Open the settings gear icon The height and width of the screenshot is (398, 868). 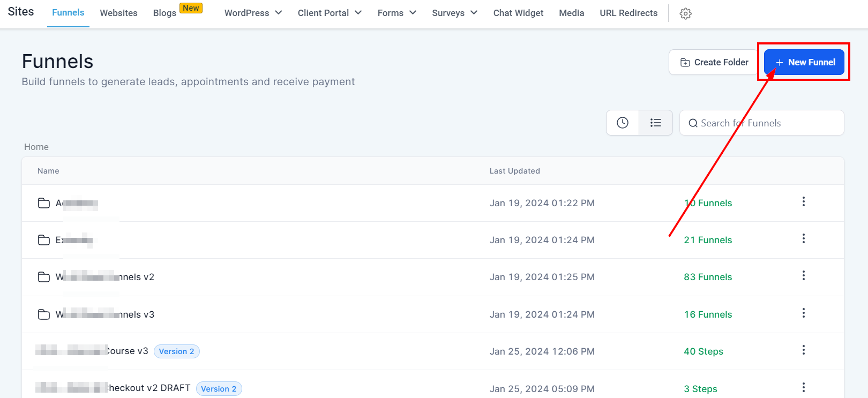685,14
